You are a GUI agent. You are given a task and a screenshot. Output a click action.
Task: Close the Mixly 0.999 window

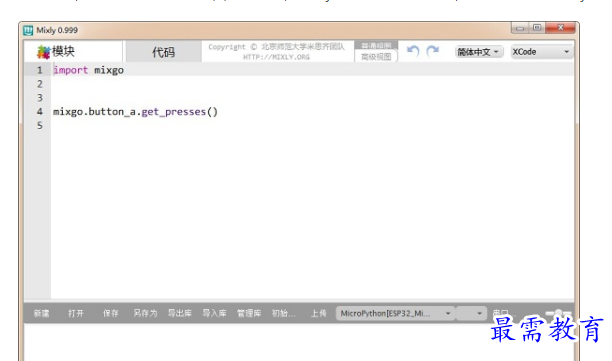[560, 28]
